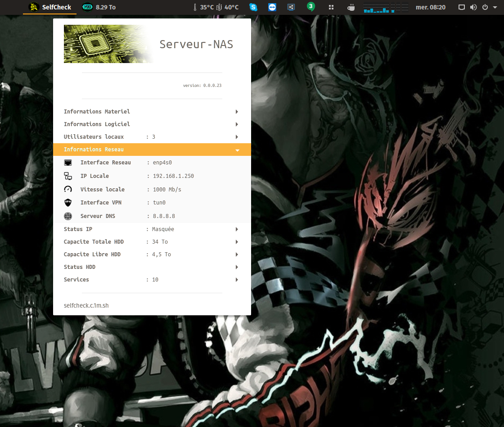Image resolution: width=504 pixels, height=427 pixels.
Task: Select Status HDD menu entry
Action: (x=152, y=267)
